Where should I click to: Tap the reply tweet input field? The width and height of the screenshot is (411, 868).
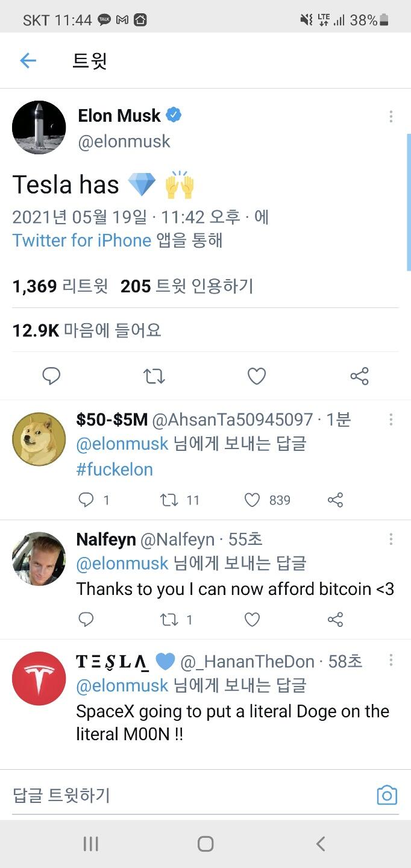[x=181, y=795]
